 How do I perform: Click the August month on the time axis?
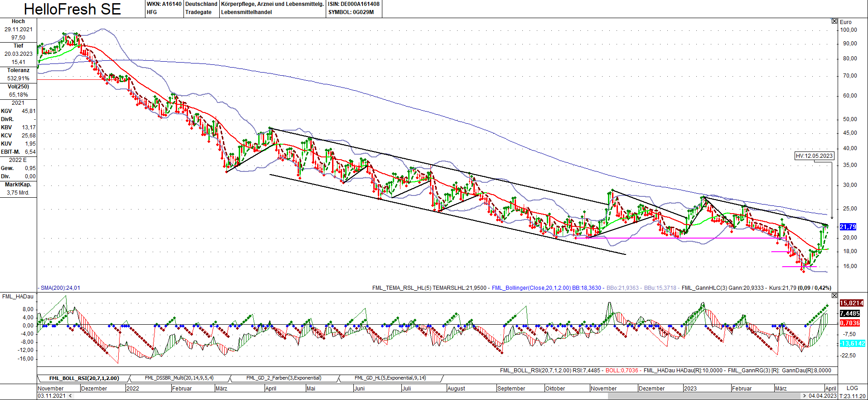(x=456, y=389)
